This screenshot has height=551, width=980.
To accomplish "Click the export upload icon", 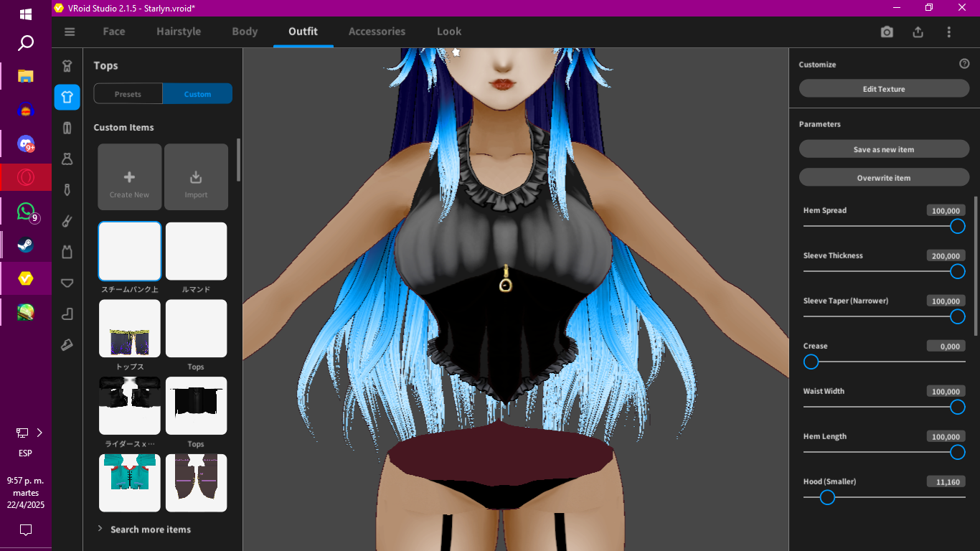I will (x=918, y=32).
